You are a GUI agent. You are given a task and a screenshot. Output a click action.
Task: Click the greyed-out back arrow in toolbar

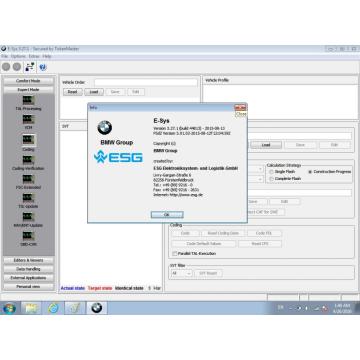[6, 67]
